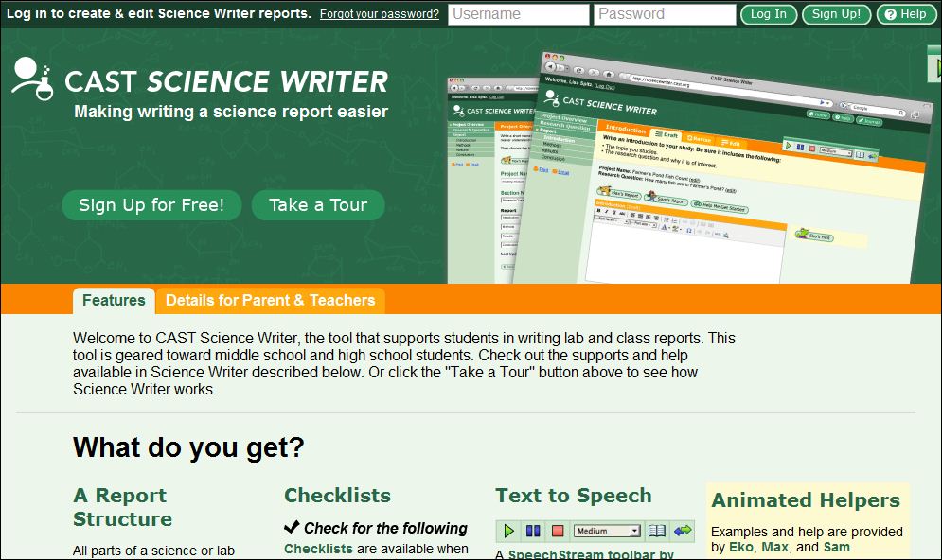Start the Take a Tour button
942x560 pixels.
[x=318, y=205]
